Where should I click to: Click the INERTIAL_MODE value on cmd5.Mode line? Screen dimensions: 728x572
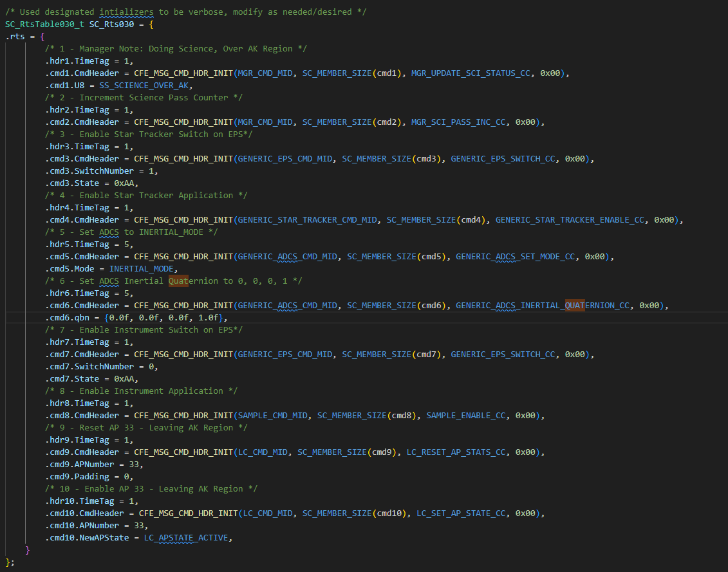[x=141, y=269]
